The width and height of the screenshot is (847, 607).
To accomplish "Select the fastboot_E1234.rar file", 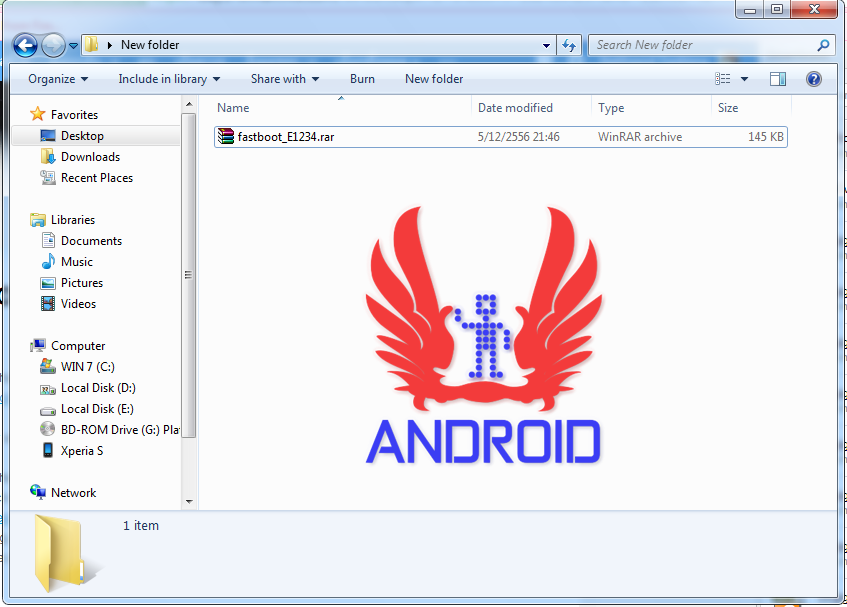I will click(x=501, y=137).
